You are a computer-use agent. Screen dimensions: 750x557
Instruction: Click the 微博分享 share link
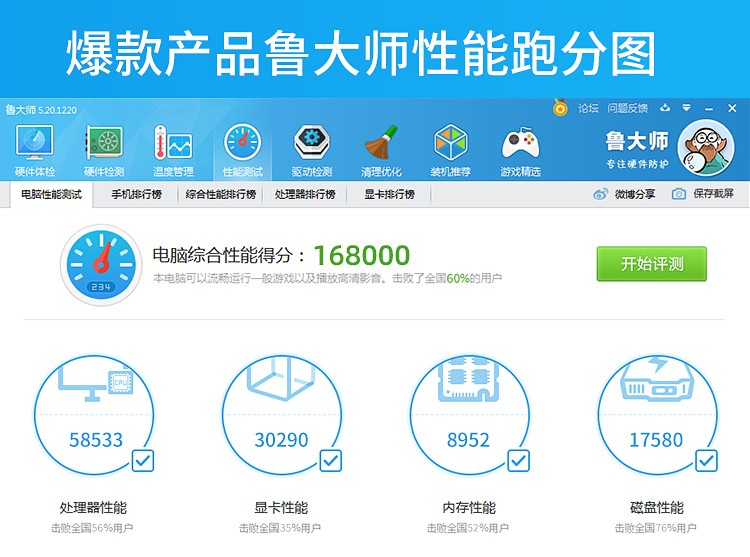coord(635,194)
